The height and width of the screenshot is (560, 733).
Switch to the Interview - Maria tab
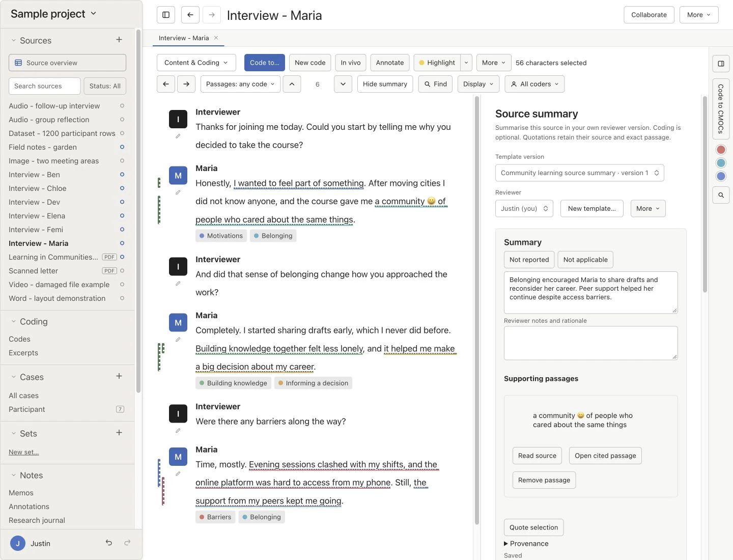tap(184, 38)
